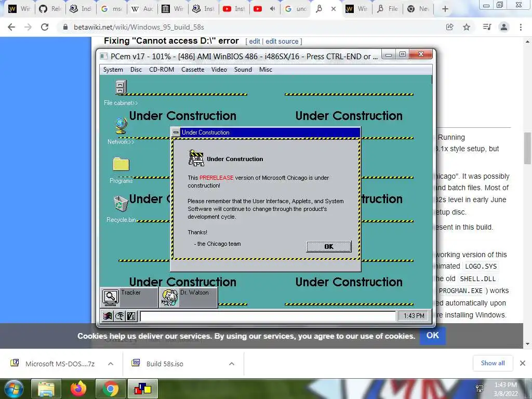Open PCem Disc menu
The image size is (532, 399).
click(136, 70)
